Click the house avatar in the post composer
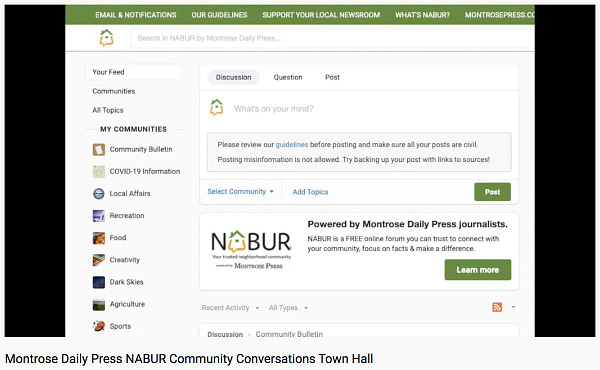Viewport: 600px width, 370px height. (217, 108)
